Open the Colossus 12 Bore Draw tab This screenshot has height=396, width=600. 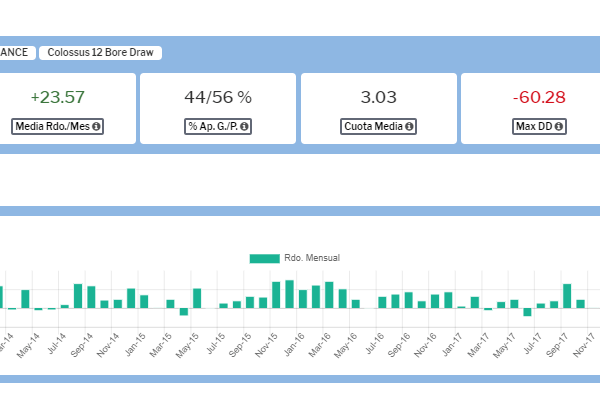click(100, 52)
